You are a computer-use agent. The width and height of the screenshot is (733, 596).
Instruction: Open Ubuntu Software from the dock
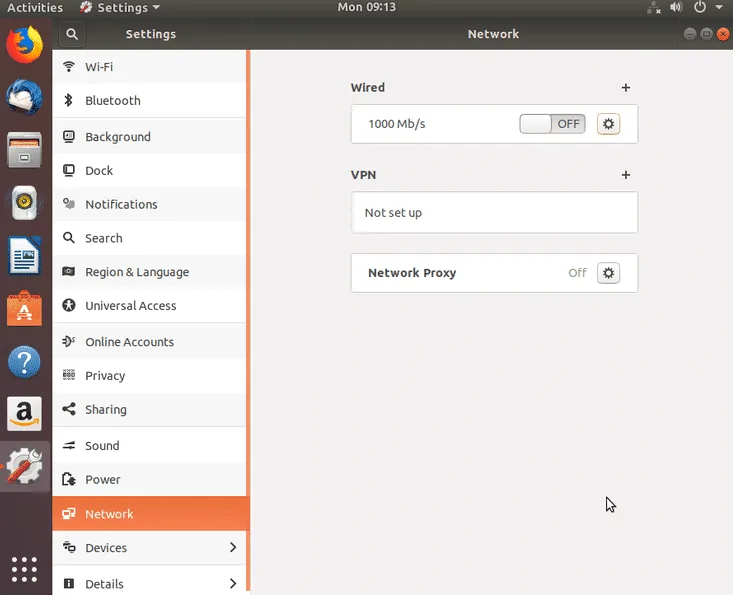tap(24, 309)
